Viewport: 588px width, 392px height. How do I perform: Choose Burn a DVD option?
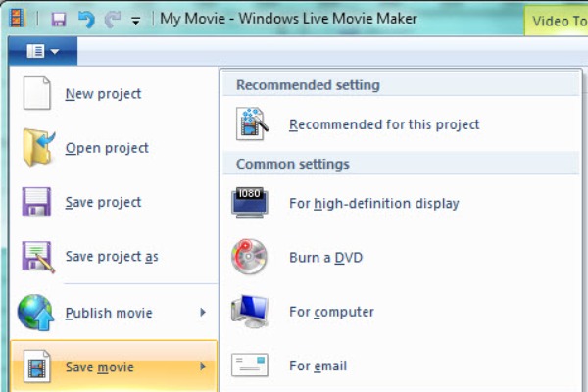tap(326, 258)
